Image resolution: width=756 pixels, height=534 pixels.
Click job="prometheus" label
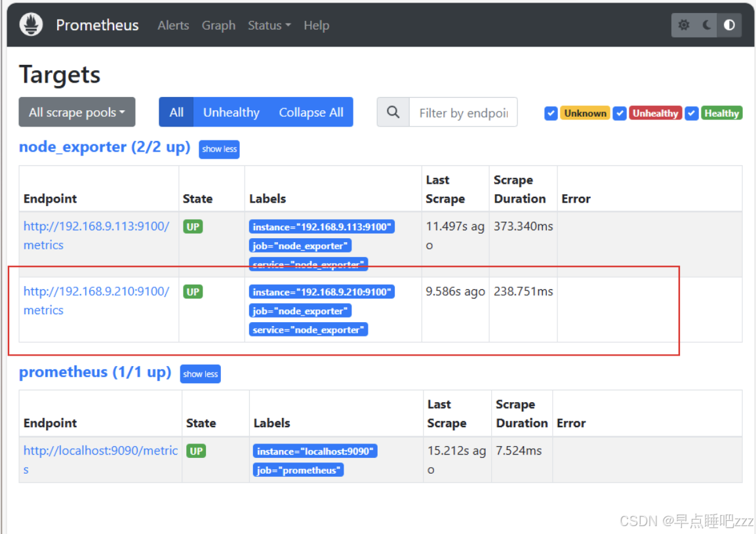pyautogui.click(x=298, y=470)
